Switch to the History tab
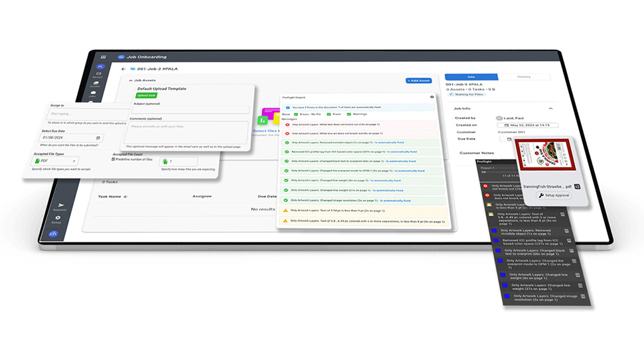The width and height of the screenshot is (644, 338). 524,77
